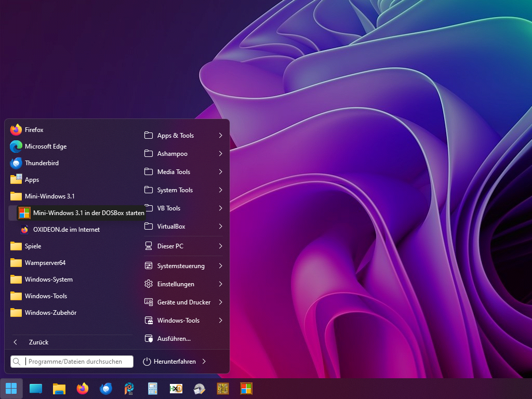Click the Geräte und Drucker icon

[x=149, y=302]
